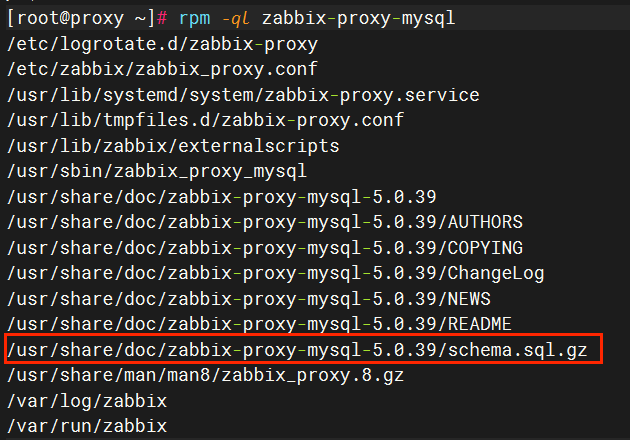Select the man8/zabbix_proxy.8.gz line
This screenshot has width=630, height=440.
click(x=205, y=376)
